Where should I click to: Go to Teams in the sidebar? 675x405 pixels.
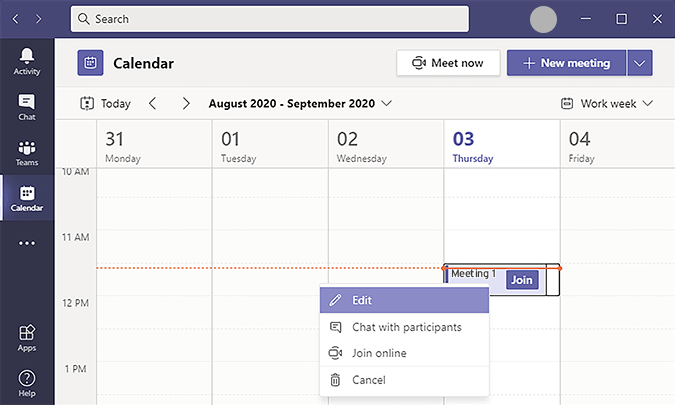(x=27, y=153)
